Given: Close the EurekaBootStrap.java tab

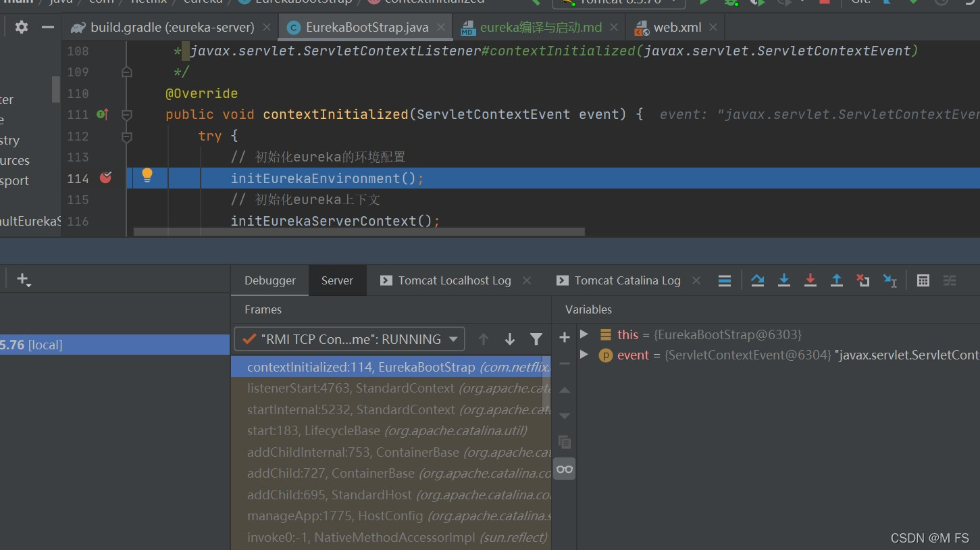Looking at the screenshot, I should tap(441, 28).
